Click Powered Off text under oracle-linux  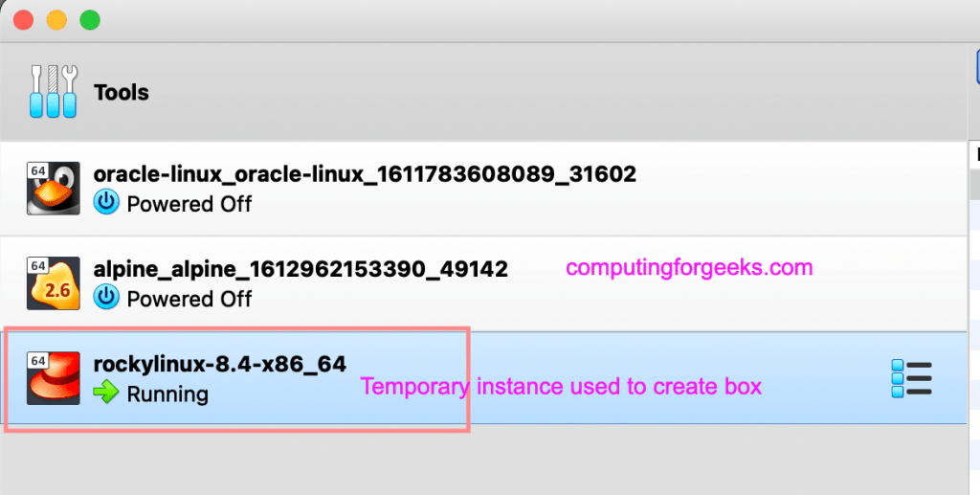point(189,204)
